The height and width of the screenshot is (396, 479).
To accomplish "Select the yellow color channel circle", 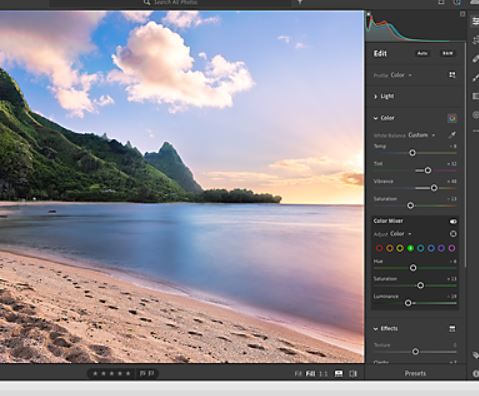I will click(400, 248).
